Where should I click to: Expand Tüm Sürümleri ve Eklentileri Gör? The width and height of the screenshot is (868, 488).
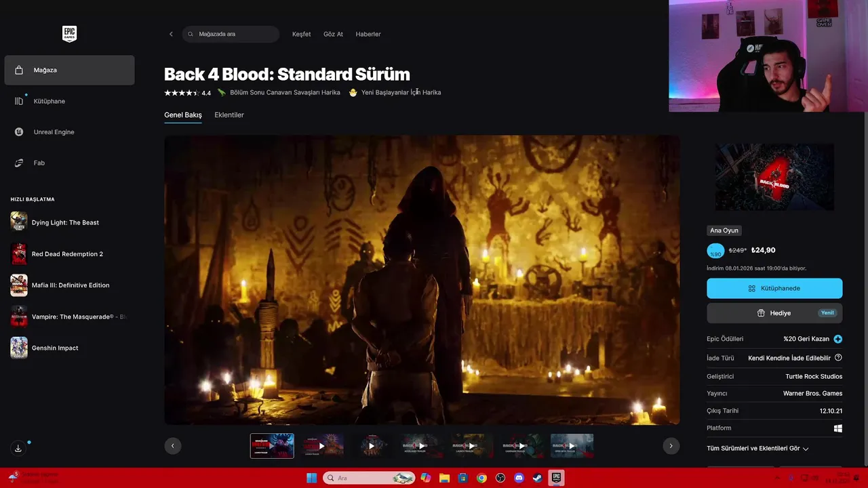[757, 449]
